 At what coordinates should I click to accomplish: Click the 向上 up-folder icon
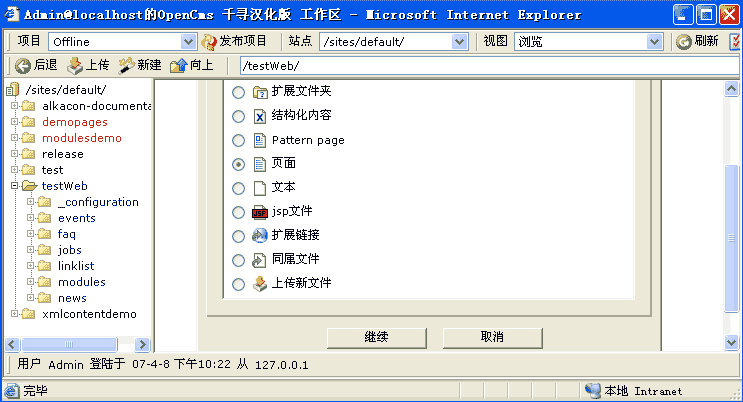(x=179, y=65)
